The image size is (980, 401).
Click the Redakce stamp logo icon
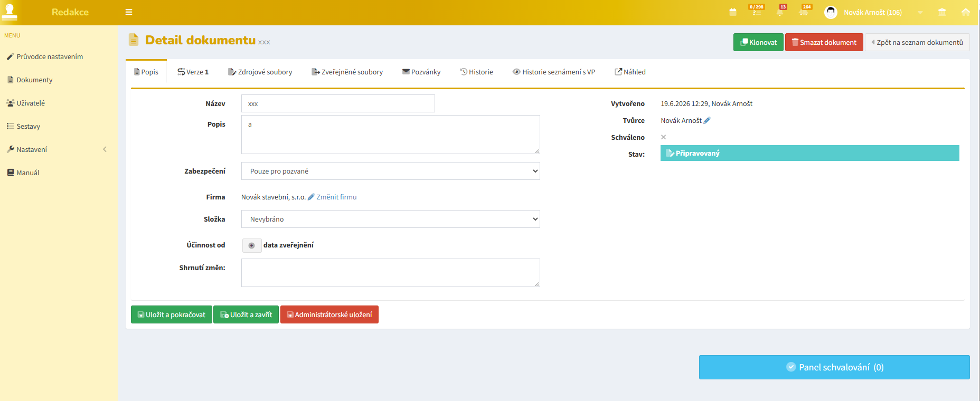[x=10, y=11]
